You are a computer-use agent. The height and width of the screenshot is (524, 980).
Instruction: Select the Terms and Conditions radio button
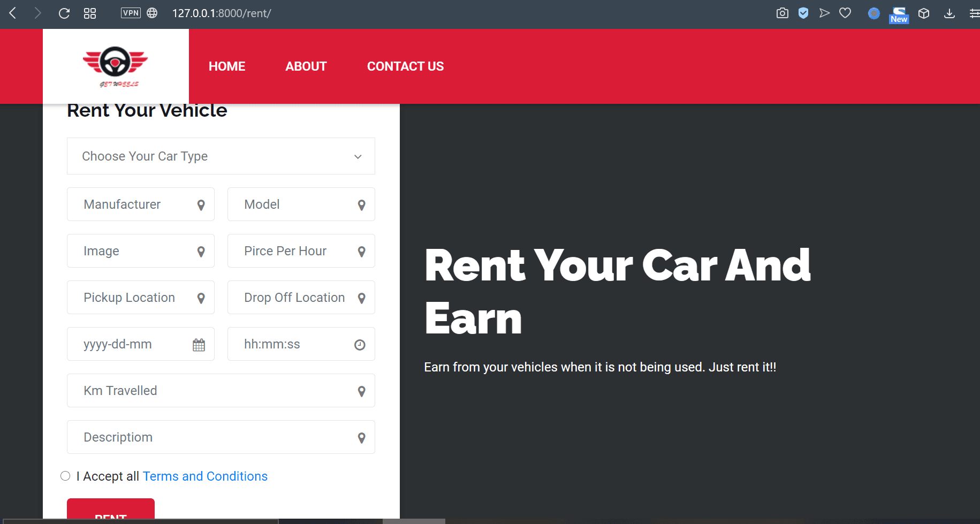coord(65,476)
